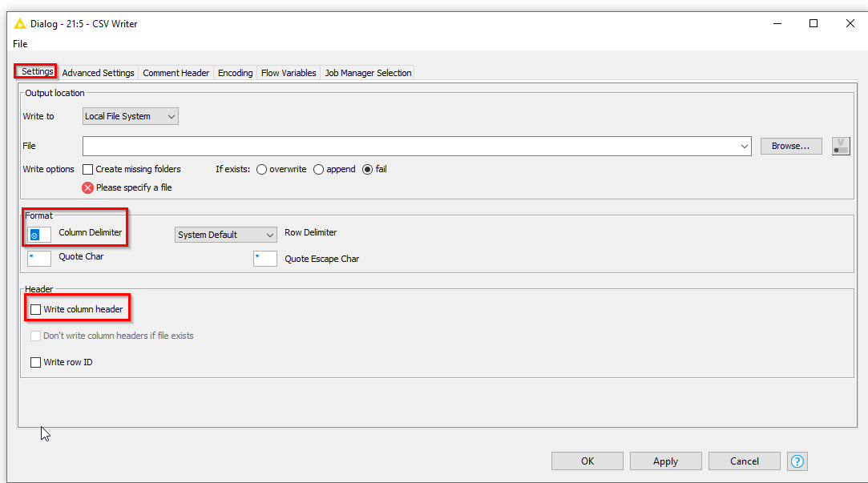Screen dimensions: 868x483
Task: Select the overwrite radio option
Action: 261,169
